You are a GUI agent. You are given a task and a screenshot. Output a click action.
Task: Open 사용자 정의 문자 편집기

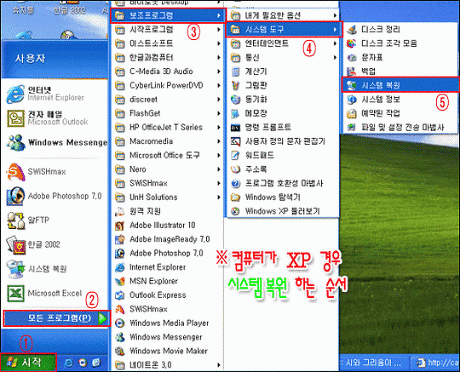[283, 141]
